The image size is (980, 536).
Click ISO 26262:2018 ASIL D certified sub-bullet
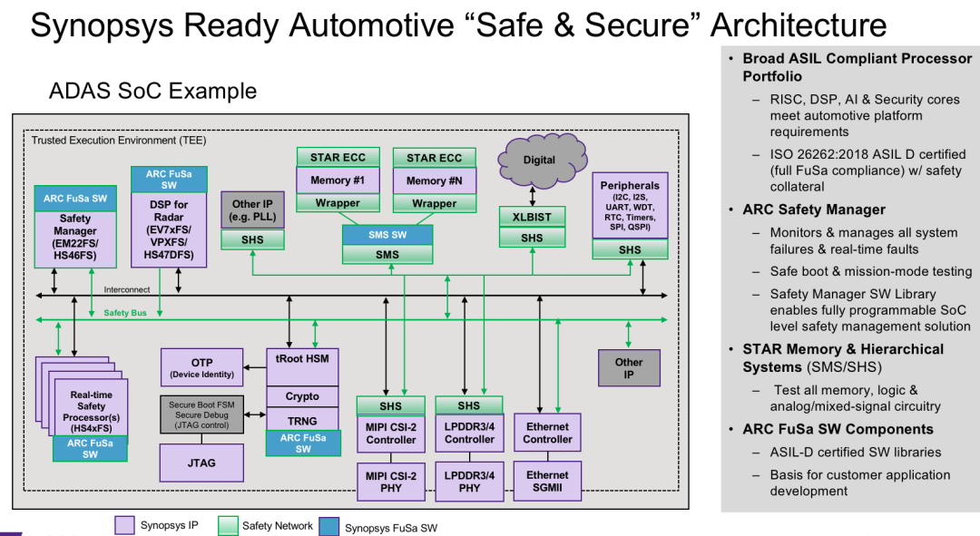point(867,171)
